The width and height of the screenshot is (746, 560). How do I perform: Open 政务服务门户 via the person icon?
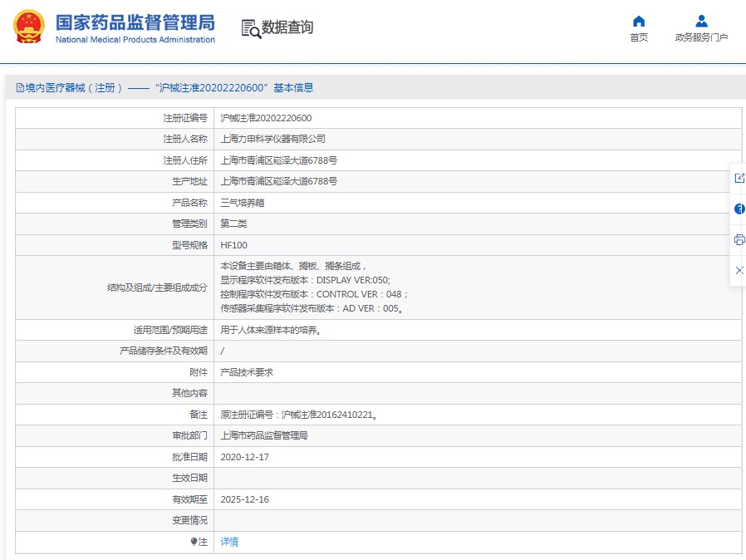pyautogui.click(x=701, y=22)
